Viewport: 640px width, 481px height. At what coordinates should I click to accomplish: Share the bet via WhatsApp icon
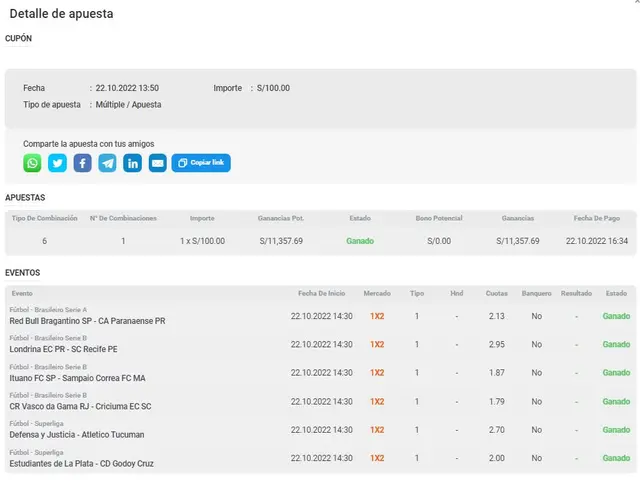point(32,163)
